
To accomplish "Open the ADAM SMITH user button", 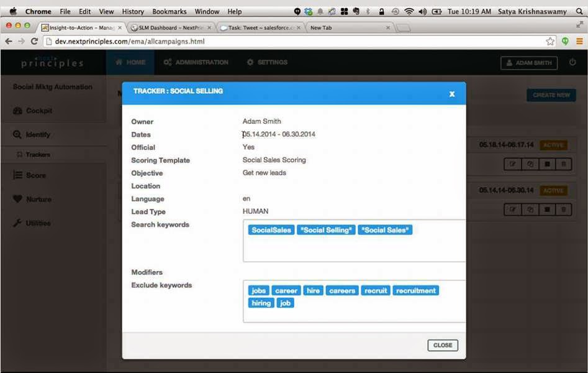I will (529, 63).
